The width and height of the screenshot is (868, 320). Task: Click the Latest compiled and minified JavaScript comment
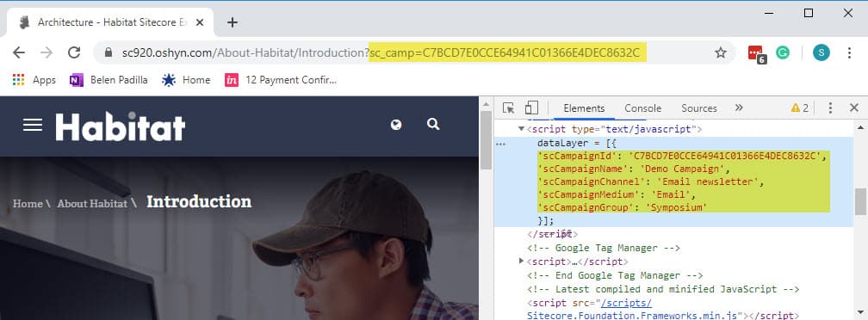(663, 289)
